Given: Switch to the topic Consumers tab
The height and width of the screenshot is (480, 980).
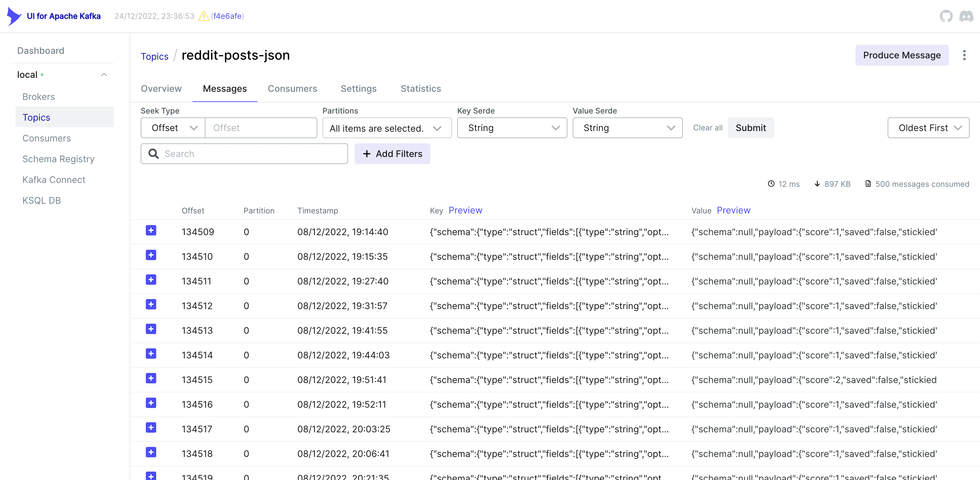Looking at the screenshot, I should (x=292, y=89).
